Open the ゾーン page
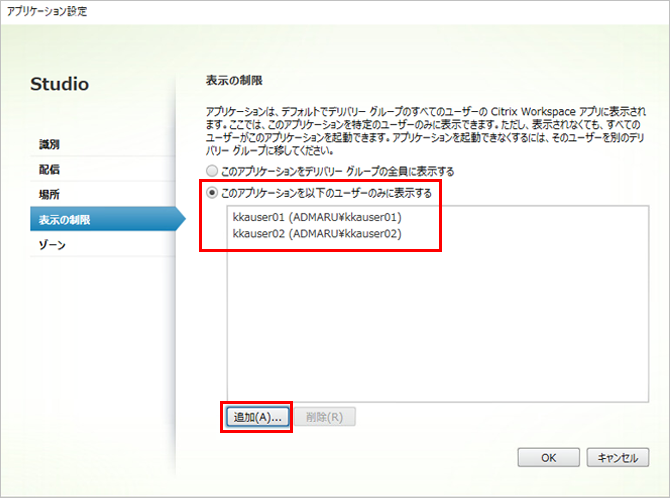The width and height of the screenshot is (670, 498). click(52, 244)
